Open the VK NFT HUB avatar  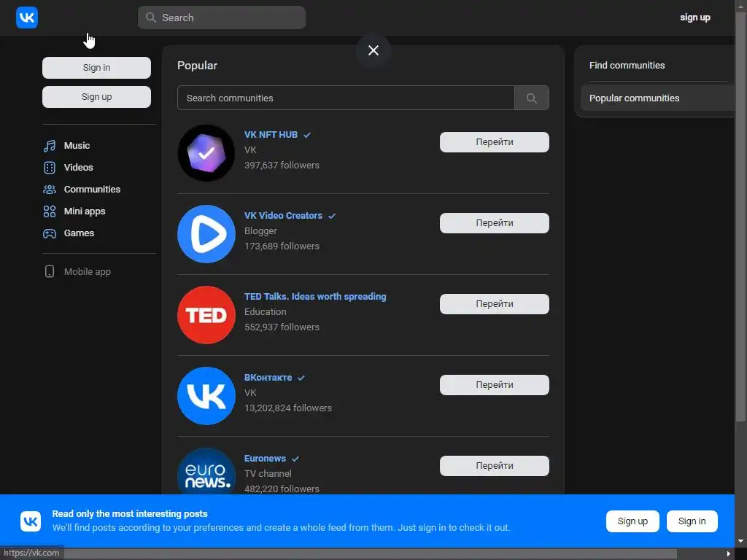click(x=206, y=153)
